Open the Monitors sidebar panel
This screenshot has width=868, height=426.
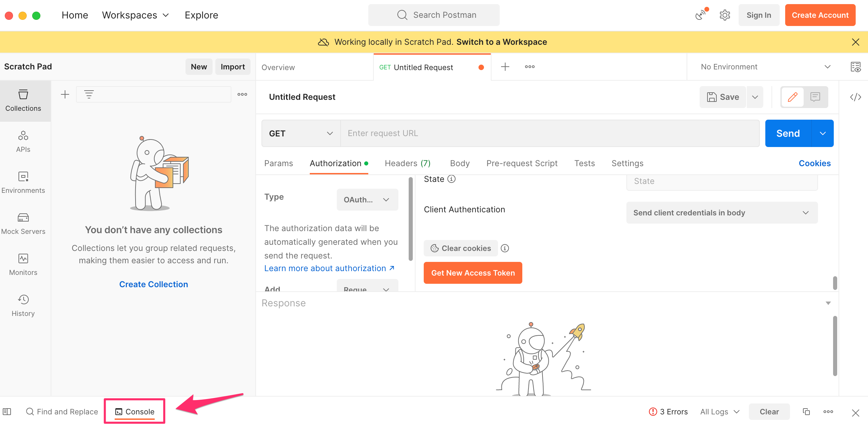click(23, 265)
